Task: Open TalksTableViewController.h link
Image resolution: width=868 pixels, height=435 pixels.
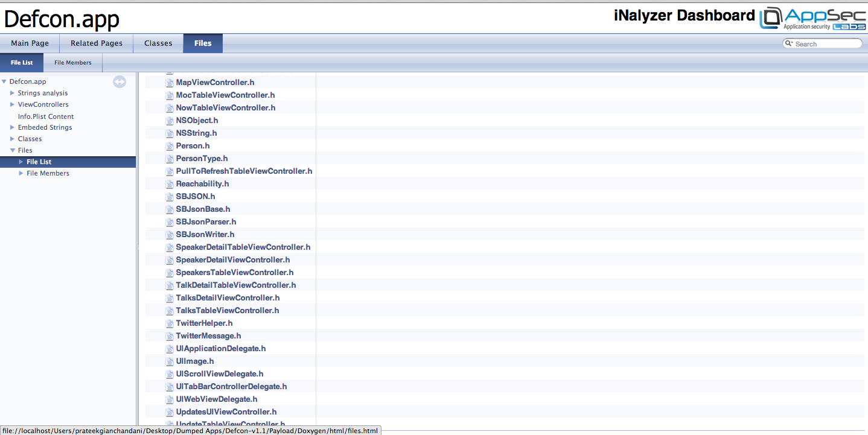Action: coord(228,311)
